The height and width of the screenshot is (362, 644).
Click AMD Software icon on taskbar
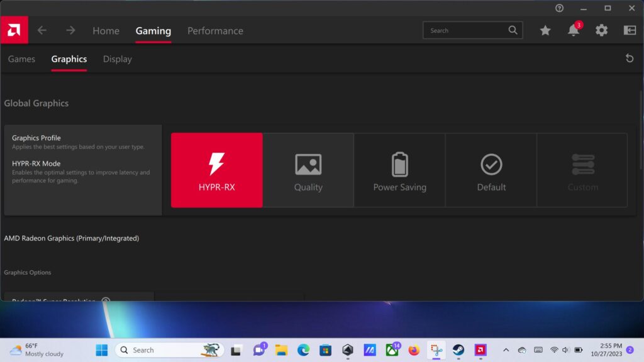[480, 350]
